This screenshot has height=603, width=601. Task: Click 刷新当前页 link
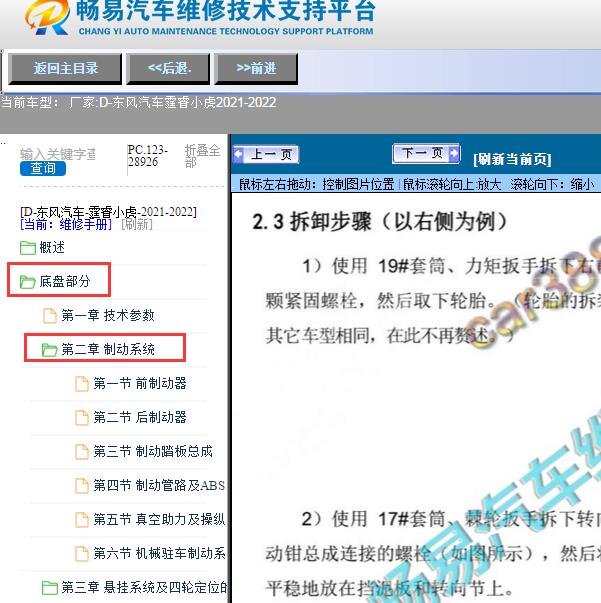coord(512,159)
